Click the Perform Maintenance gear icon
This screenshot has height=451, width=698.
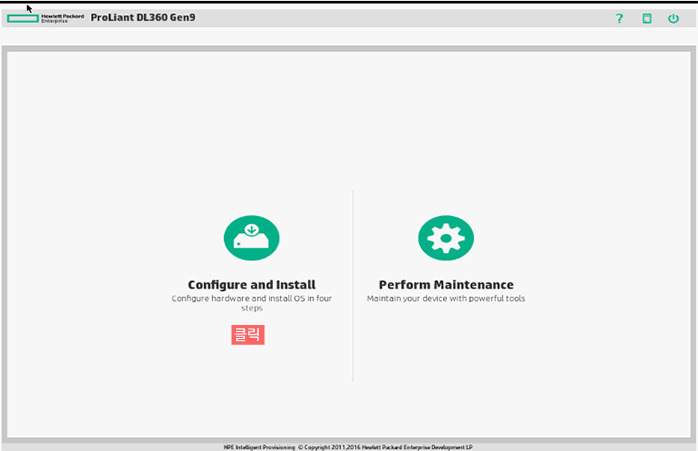point(446,238)
